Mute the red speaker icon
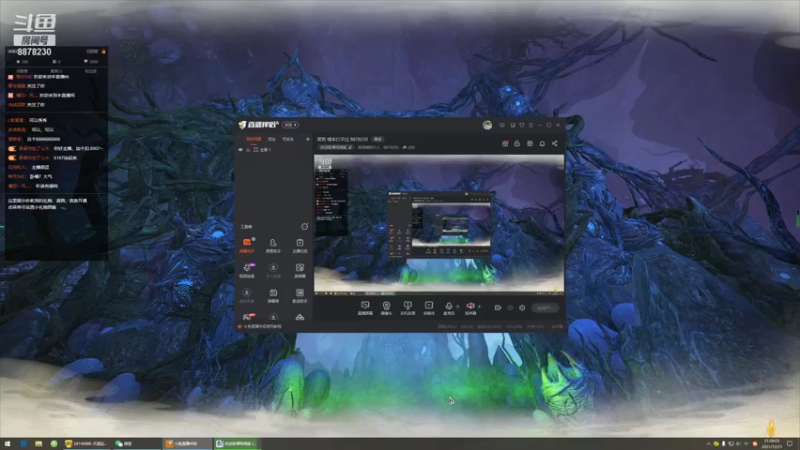Screen dimensions: 800x450 [x=470, y=308]
